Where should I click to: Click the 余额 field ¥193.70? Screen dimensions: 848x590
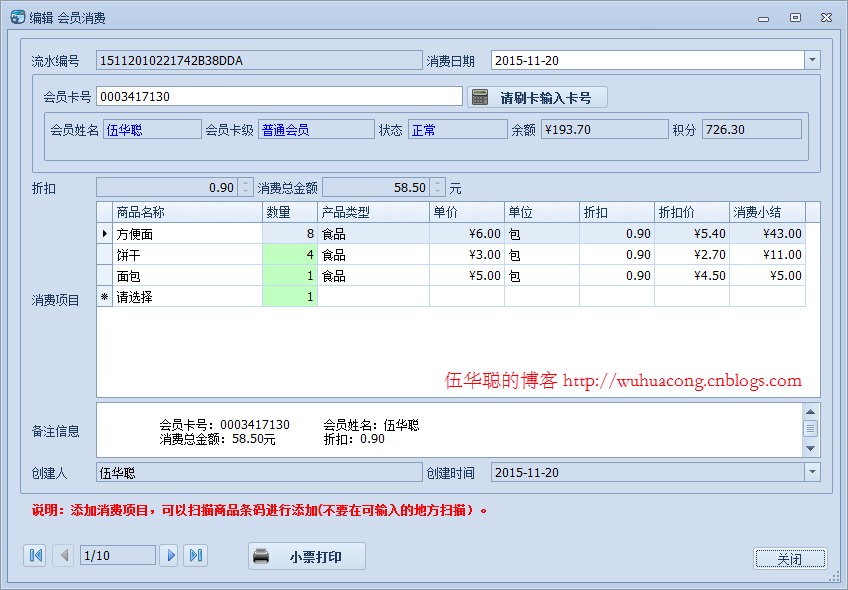605,130
